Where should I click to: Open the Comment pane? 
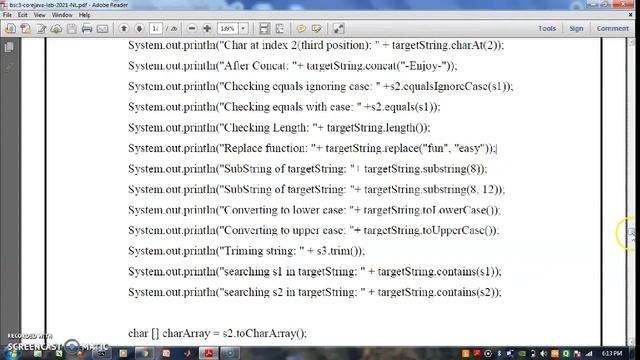tap(613, 29)
